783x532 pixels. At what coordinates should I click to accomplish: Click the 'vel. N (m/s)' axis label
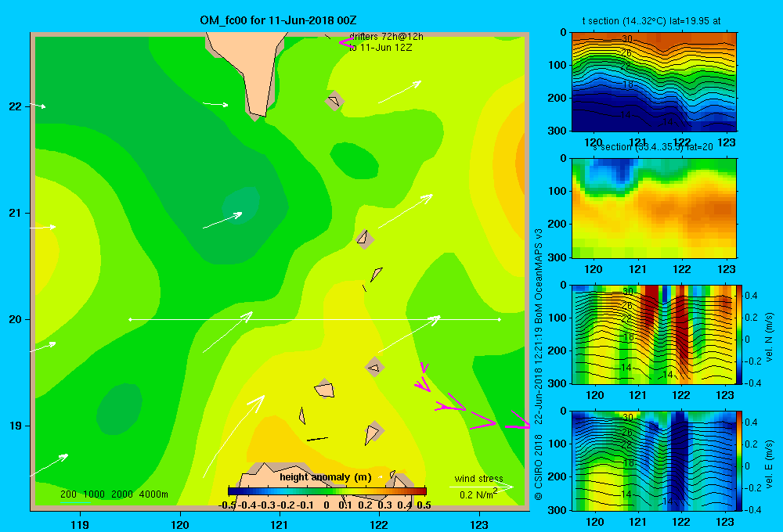(x=770, y=337)
